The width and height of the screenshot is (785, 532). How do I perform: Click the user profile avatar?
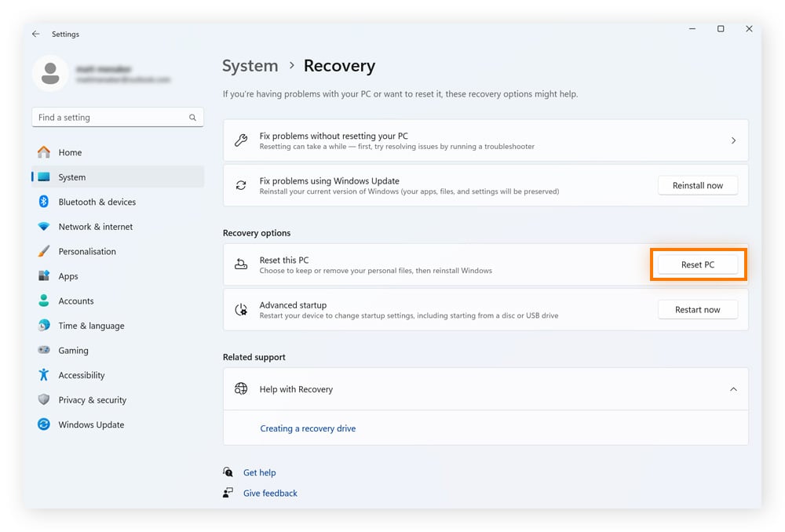pyautogui.click(x=50, y=74)
